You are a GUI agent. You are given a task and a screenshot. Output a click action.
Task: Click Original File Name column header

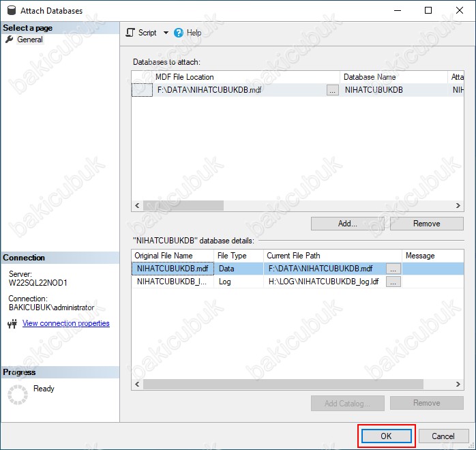173,256
